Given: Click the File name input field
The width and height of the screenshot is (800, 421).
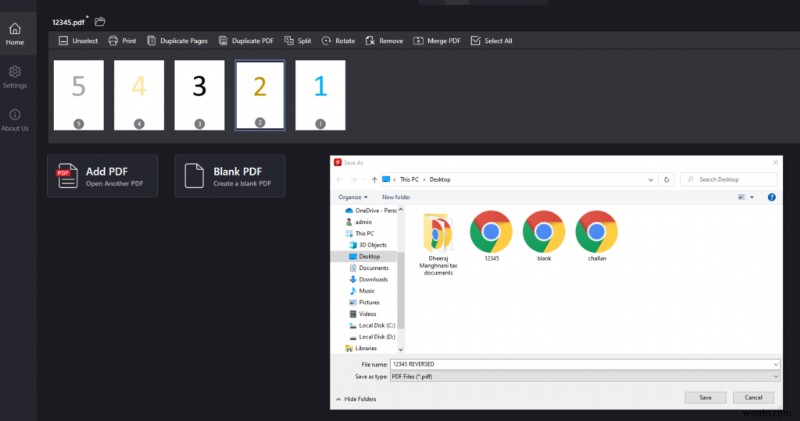Looking at the screenshot, I should coord(586,364).
